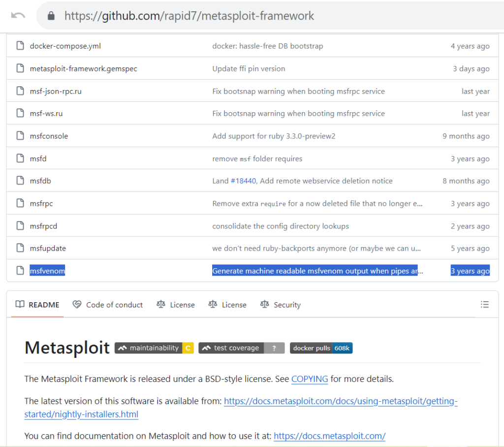Click '3 days ago' timestamp for gemspec
Image resolution: width=504 pixels, height=447 pixels.
[x=471, y=68]
